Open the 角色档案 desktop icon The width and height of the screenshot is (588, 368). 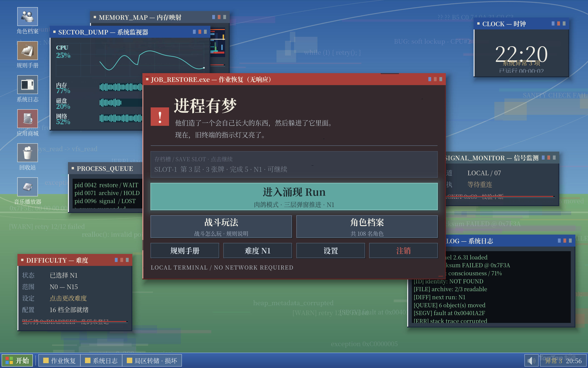[28, 21]
